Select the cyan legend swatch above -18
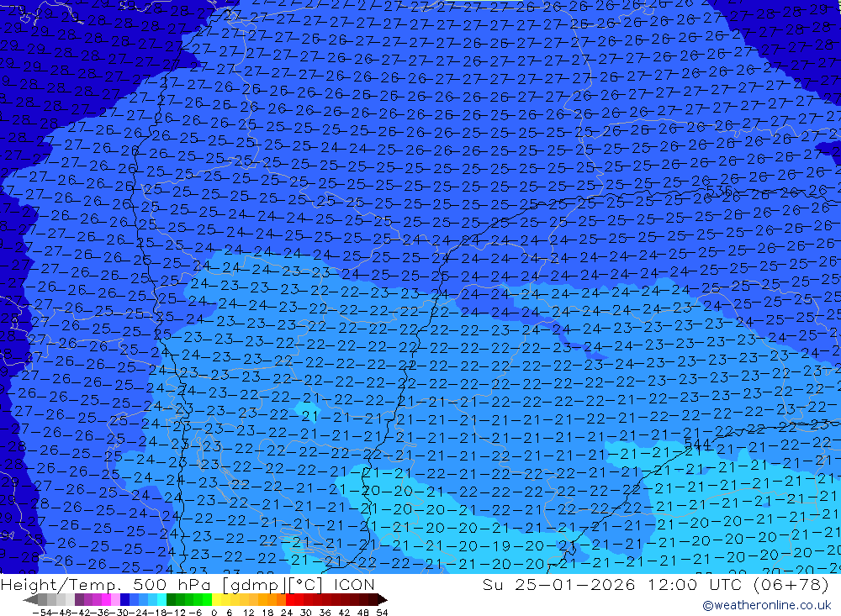 162,599
